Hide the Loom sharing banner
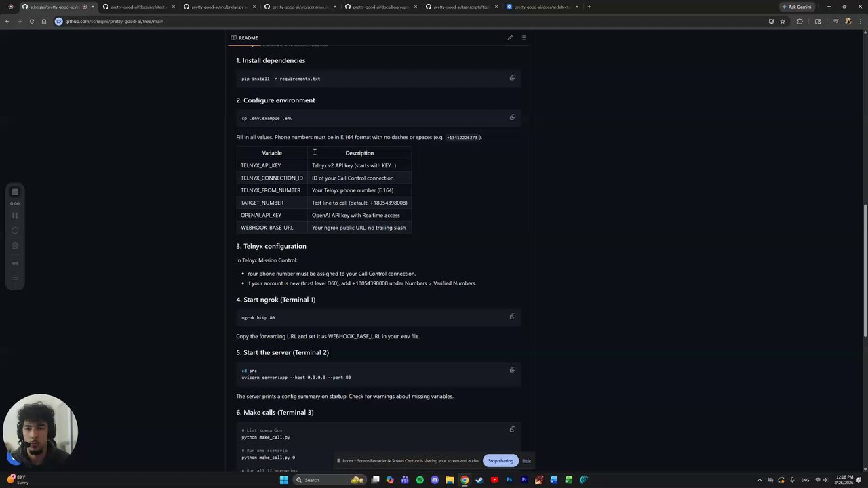The width and height of the screenshot is (868, 488). click(526, 461)
